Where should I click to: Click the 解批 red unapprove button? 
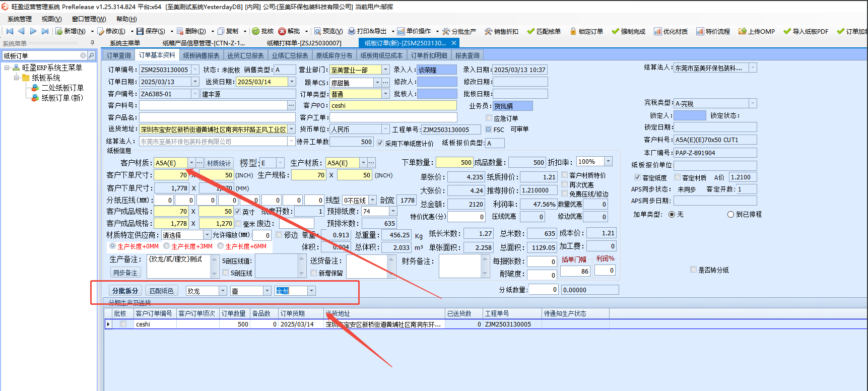(289, 31)
